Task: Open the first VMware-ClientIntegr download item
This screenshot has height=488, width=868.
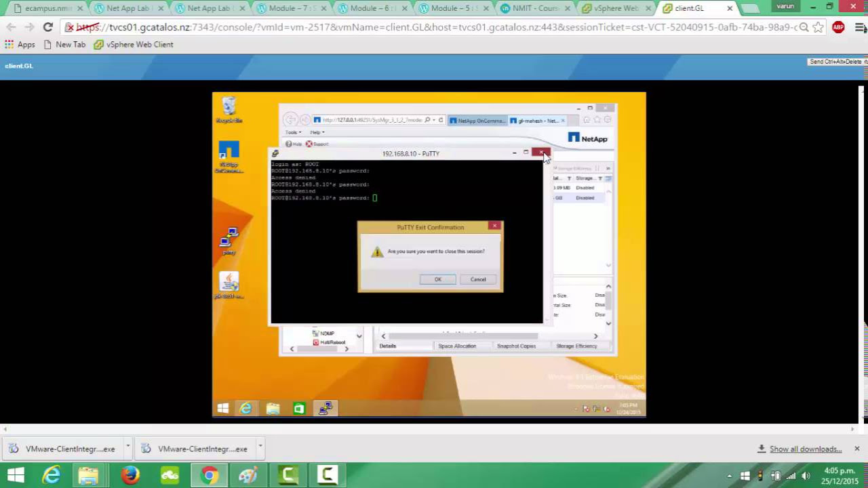Action: pyautogui.click(x=62, y=449)
